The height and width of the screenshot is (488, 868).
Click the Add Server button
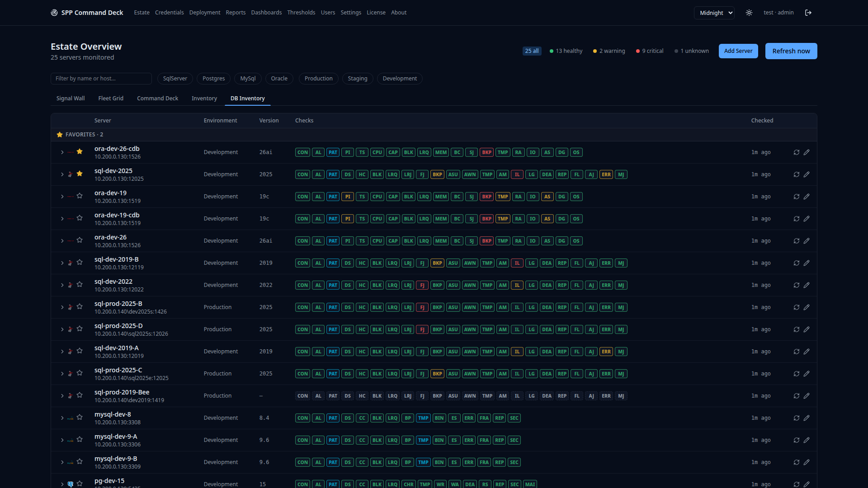(x=738, y=51)
